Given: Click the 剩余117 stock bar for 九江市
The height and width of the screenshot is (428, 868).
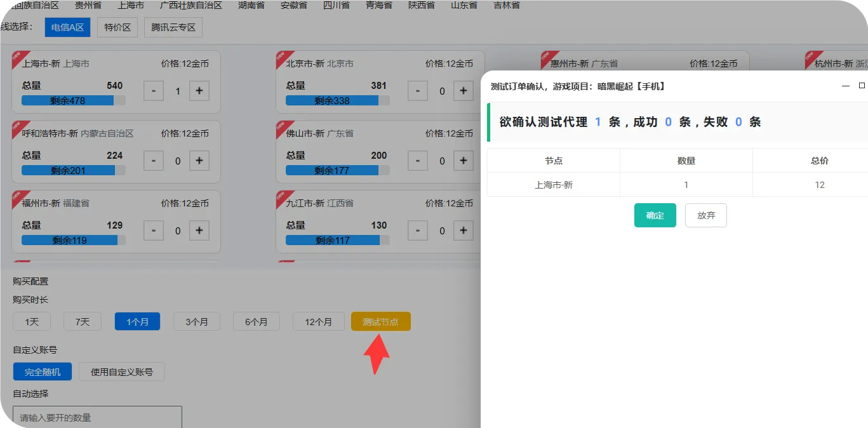Looking at the screenshot, I should pyautogui.click(x=338, y=240).
